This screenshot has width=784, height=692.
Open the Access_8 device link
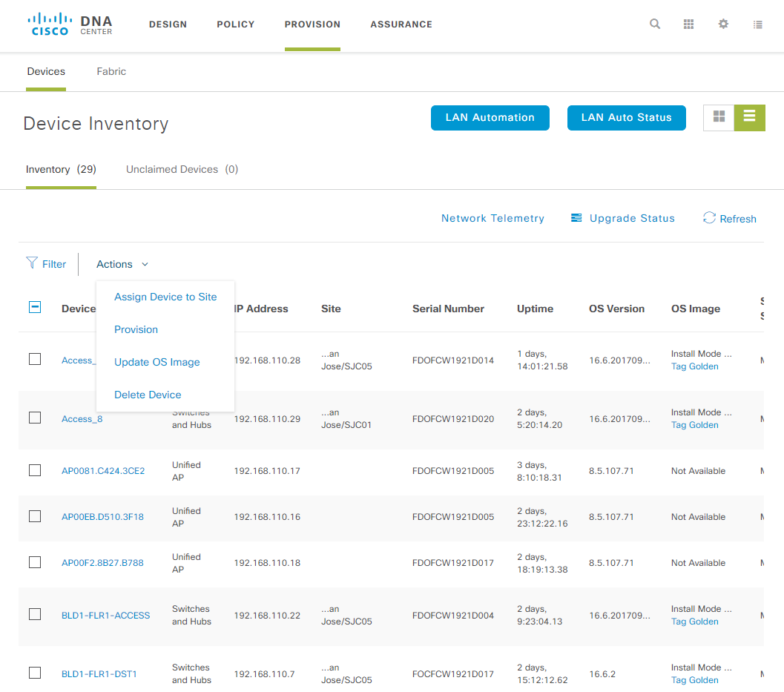coord(82,419)
